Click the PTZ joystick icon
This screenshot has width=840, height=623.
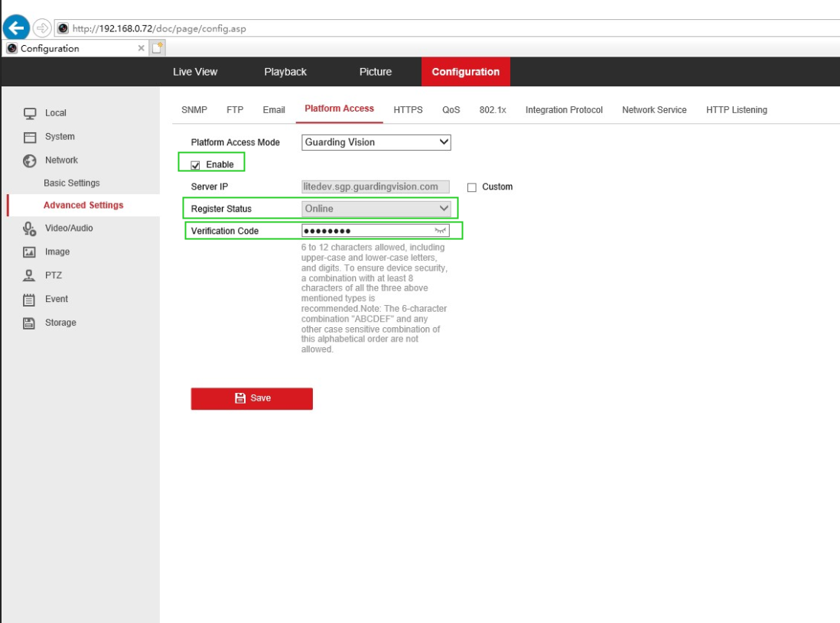tap(29, 276)
